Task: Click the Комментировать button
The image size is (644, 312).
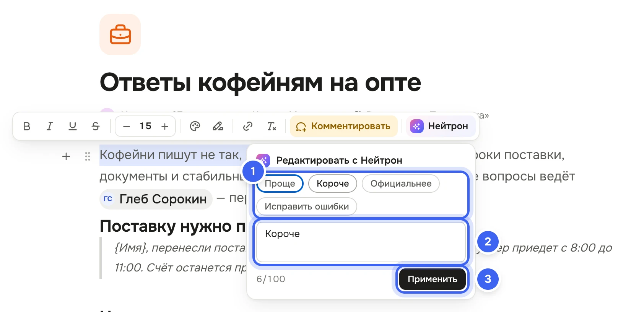Action: coord(343,126)
